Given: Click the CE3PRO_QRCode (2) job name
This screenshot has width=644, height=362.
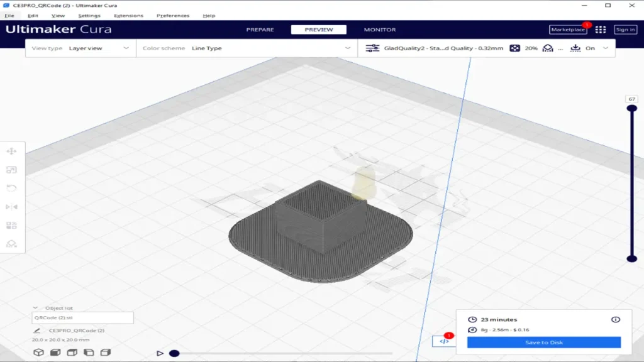Looking at the screenshot, I should [77, 331].
